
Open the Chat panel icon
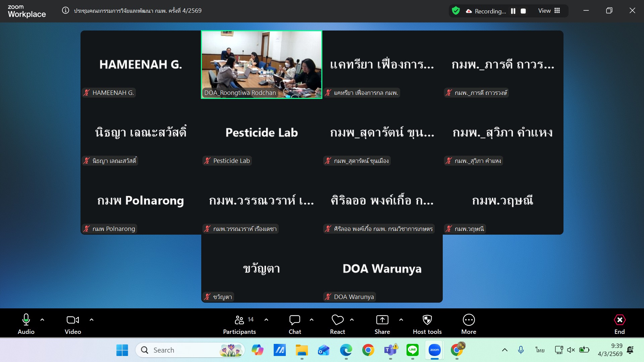(294, 320)
